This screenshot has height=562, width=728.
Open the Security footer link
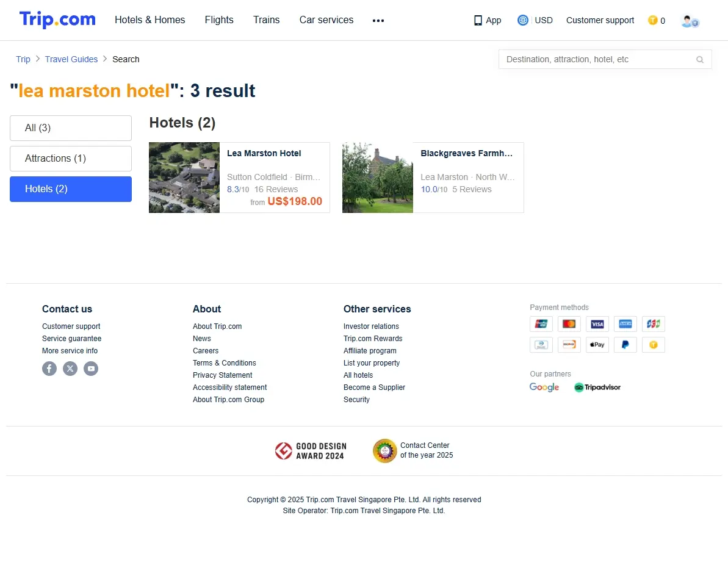pos(356,400)
